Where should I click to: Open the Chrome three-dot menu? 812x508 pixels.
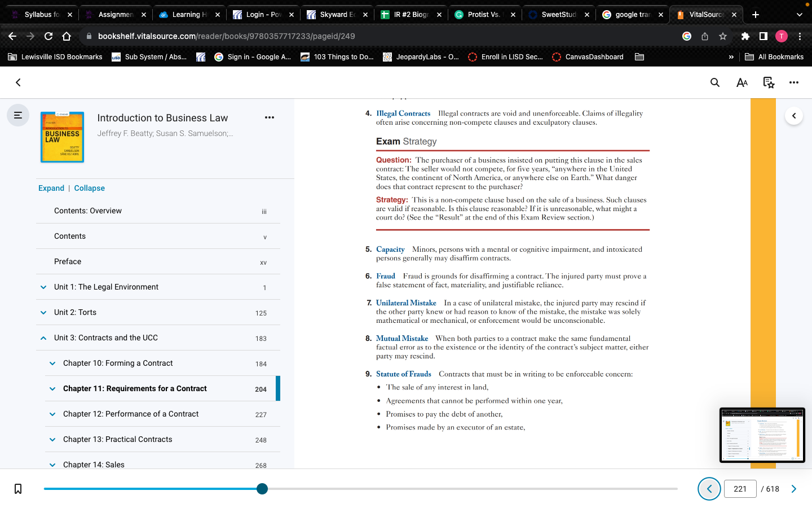click(800, 36)
